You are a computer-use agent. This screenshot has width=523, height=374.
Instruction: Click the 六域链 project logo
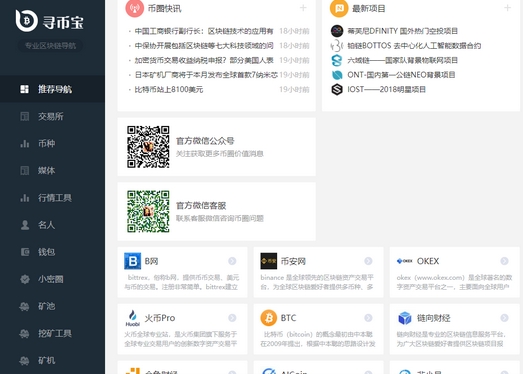337,60
